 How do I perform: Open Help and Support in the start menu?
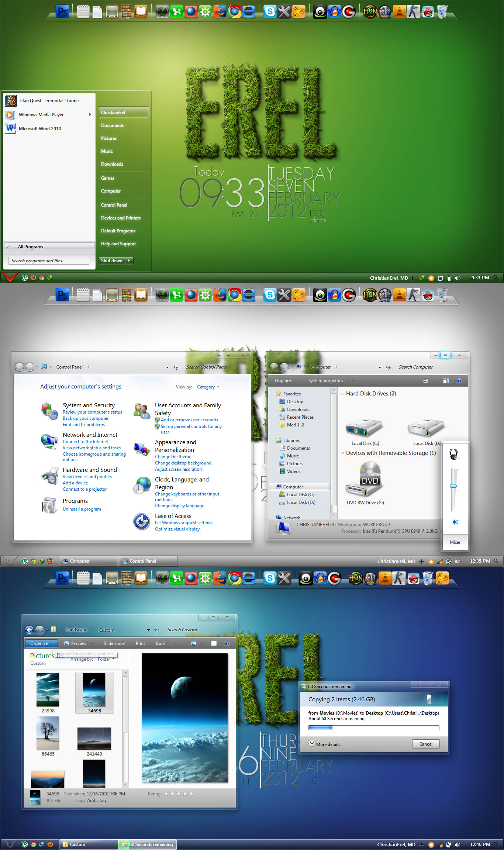(118, 244)
